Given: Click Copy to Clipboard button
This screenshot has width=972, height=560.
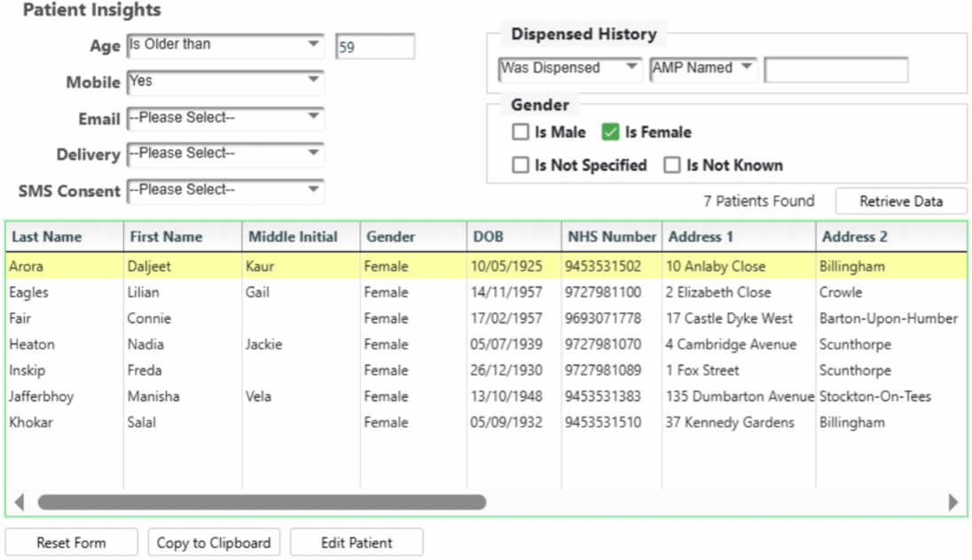Looking at the screenshot, I should pos(213,542).
